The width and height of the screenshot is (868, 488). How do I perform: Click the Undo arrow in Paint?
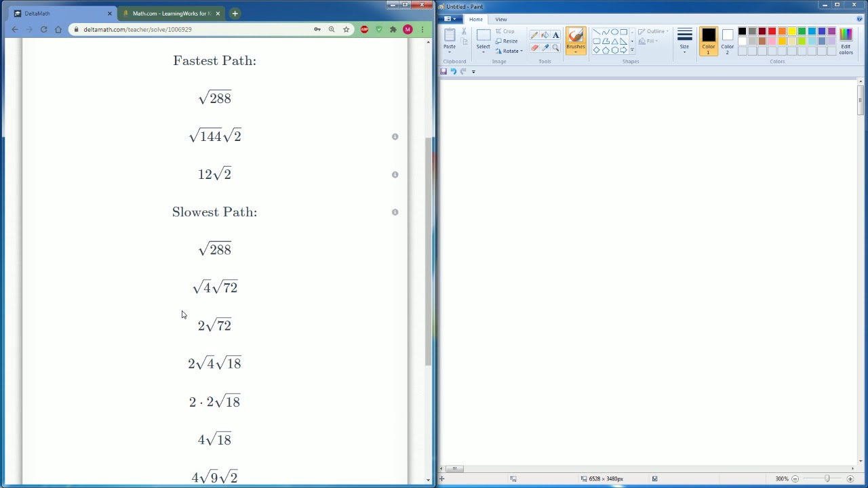(454, 71)
